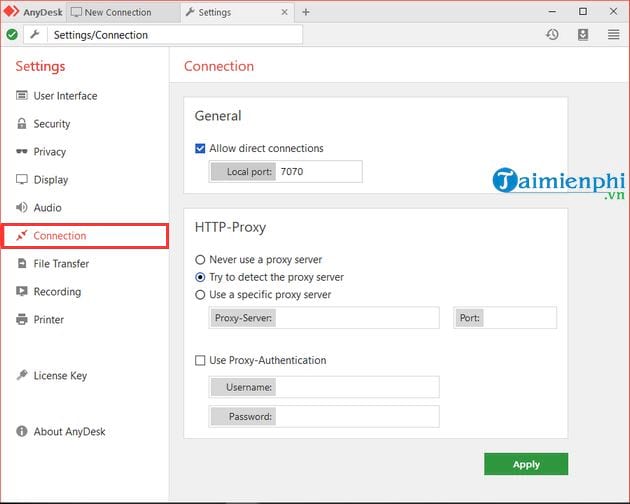Click the HTTP-Proxy section heading
This screenshot has width=630, height=504.
point(230,227)
